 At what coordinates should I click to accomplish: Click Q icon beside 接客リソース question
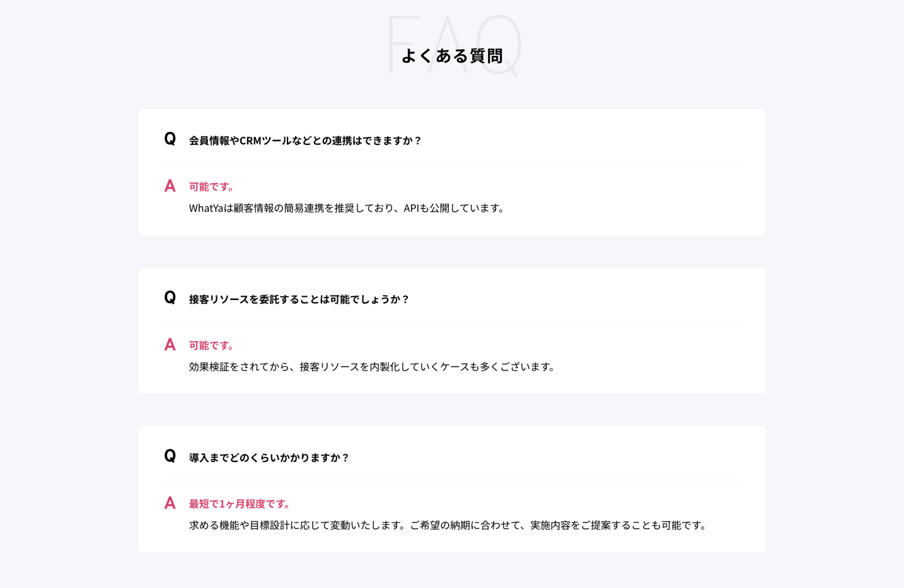pyautogui.click(x=170, y=297)
